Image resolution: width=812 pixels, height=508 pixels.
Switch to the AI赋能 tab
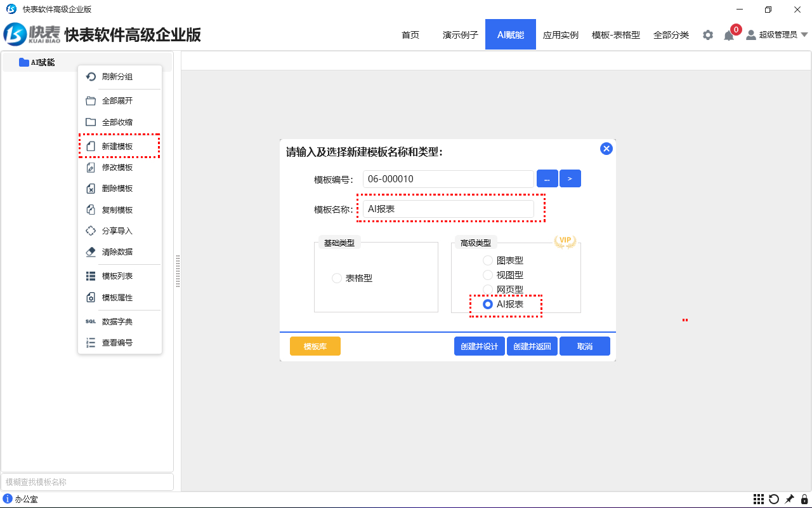pos(511,35)
